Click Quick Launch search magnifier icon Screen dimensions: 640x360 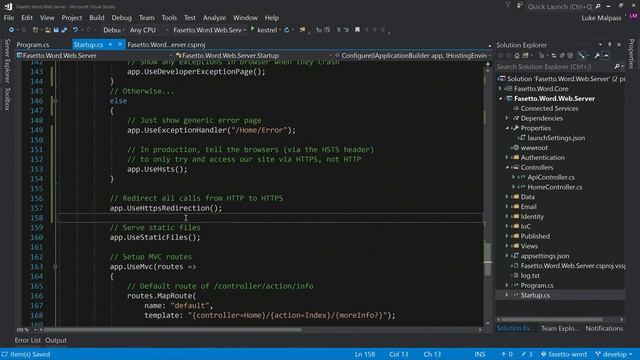click(598, 7)
